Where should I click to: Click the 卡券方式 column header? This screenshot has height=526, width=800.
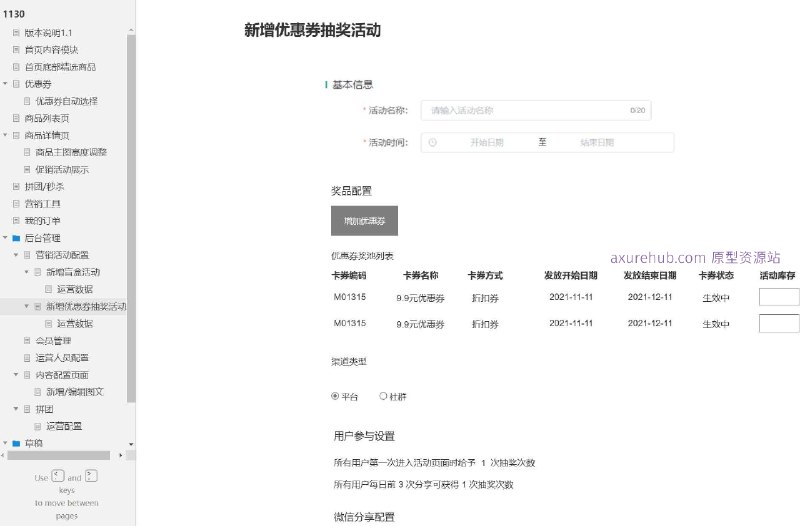click(485, 275)
